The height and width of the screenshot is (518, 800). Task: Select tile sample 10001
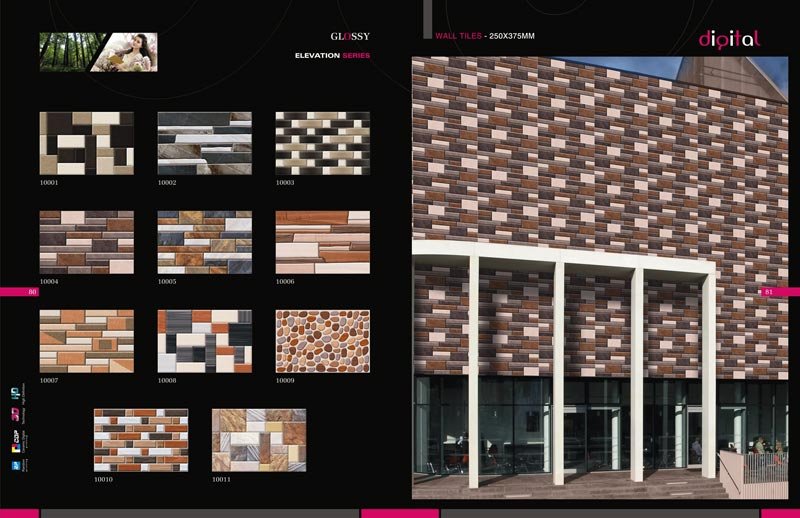86,143
